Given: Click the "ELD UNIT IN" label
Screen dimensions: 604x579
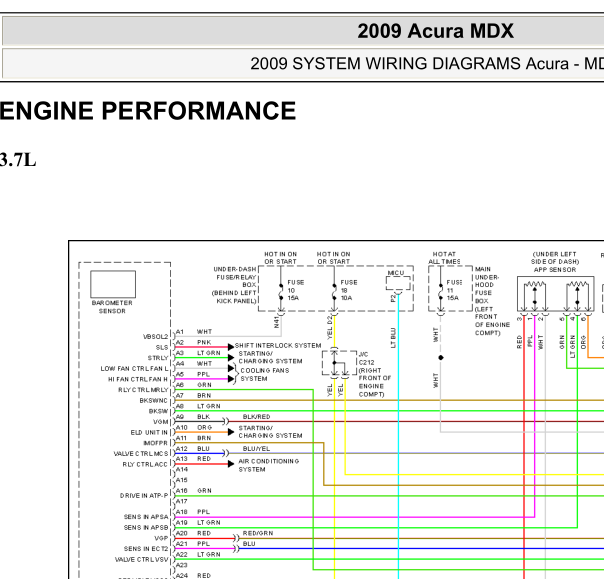Looking at the screenshot, I should click(x=149, y=432).
